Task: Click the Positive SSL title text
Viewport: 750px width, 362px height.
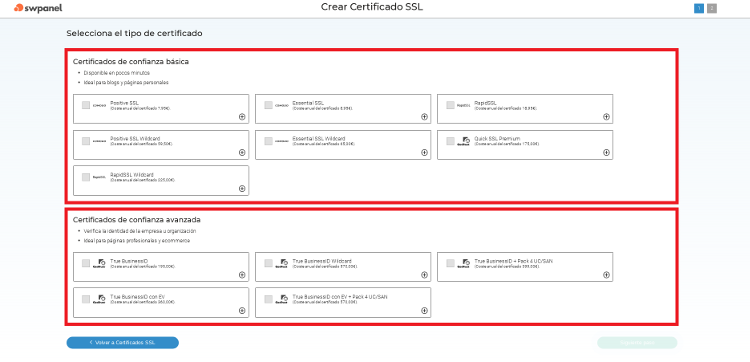Action: pos(124,103)
